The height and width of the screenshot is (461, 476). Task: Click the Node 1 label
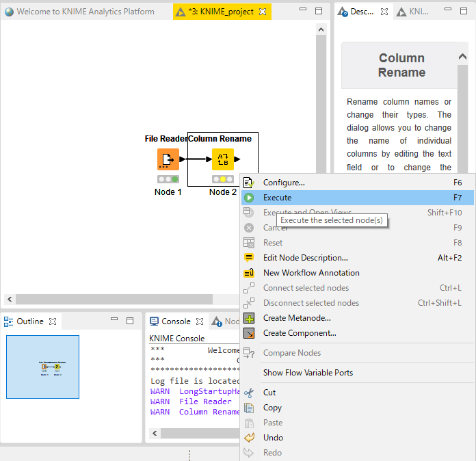pyautogui.click(x=168, y=192)
